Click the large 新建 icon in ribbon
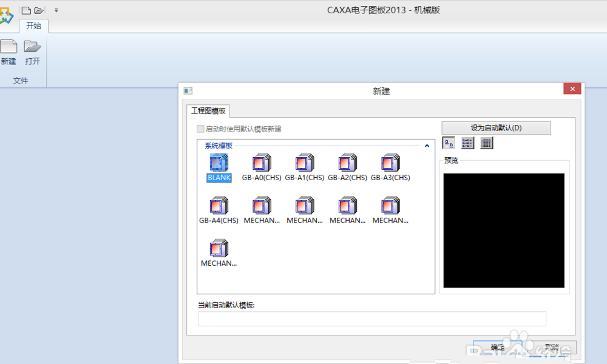 point(8,47)
